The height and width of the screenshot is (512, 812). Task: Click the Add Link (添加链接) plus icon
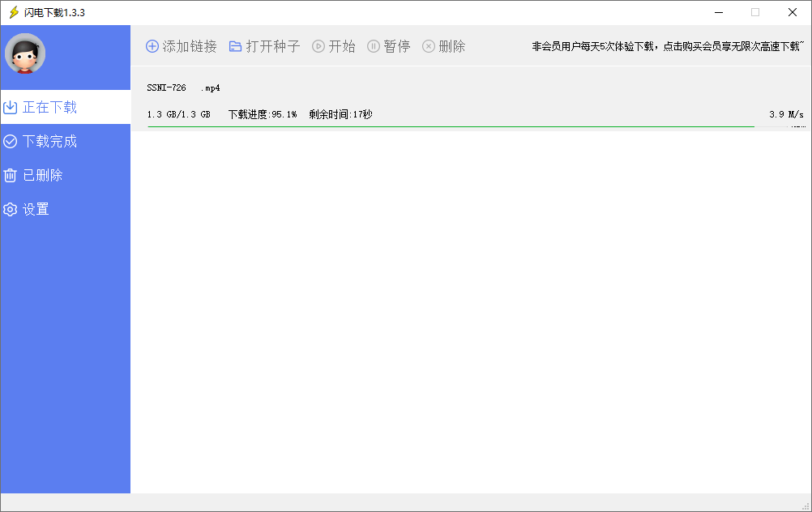tap(152, 46)
